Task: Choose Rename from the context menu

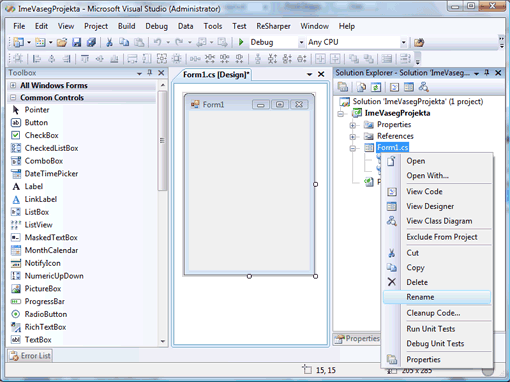Action: tap(437, 297)
